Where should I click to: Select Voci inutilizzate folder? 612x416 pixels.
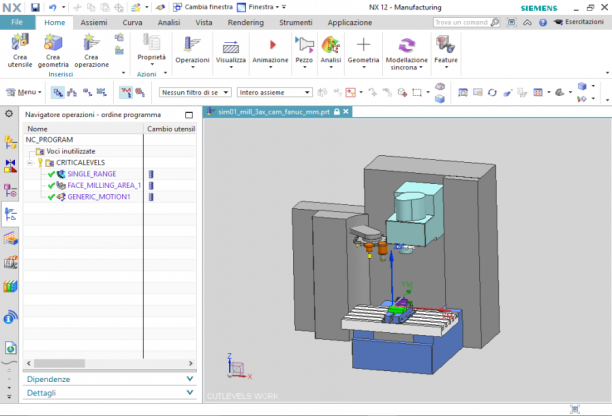point(70,151)
